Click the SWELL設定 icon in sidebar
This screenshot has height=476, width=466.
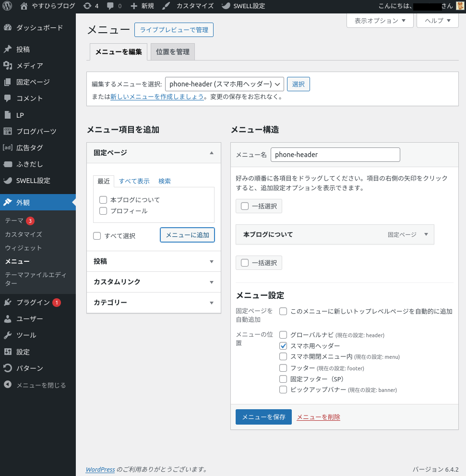coord(8,180)
